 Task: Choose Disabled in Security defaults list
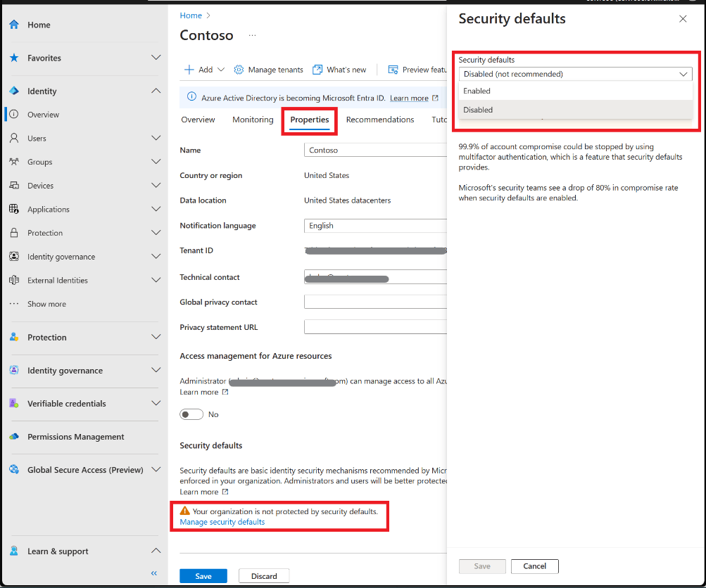[575, 110]
